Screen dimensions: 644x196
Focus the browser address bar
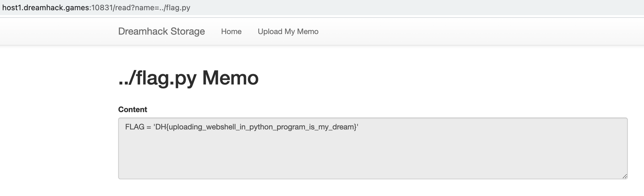pyautogui.click(x=386, y=7)
